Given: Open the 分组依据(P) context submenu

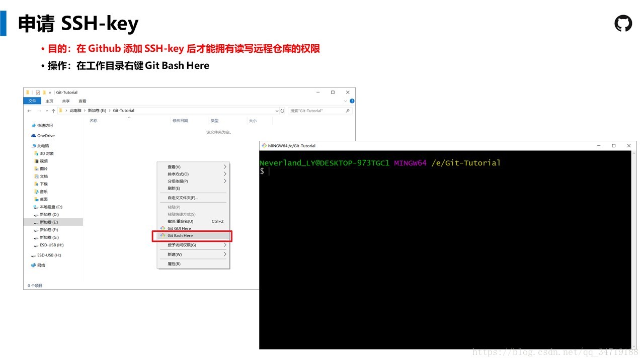Looking at the screenshot, I should (194, 181).
